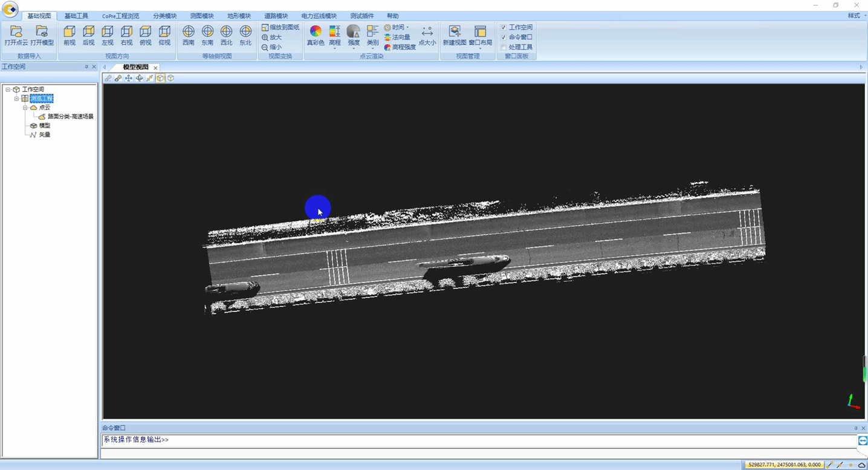Image resolution: width=868 pixels, height=470 pixels.
Task: Select the pan (move) tool in view toolbar
Action: (129, 78)
